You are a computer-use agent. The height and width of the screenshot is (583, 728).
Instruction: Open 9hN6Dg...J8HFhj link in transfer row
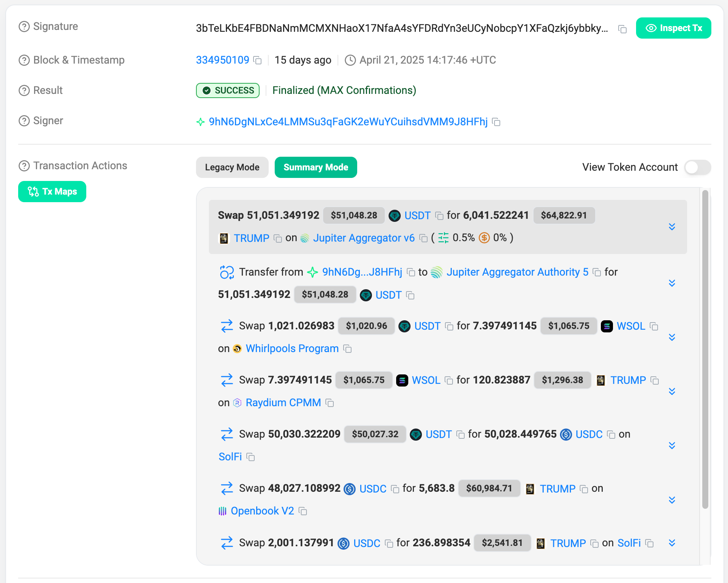tap(362, 272)
